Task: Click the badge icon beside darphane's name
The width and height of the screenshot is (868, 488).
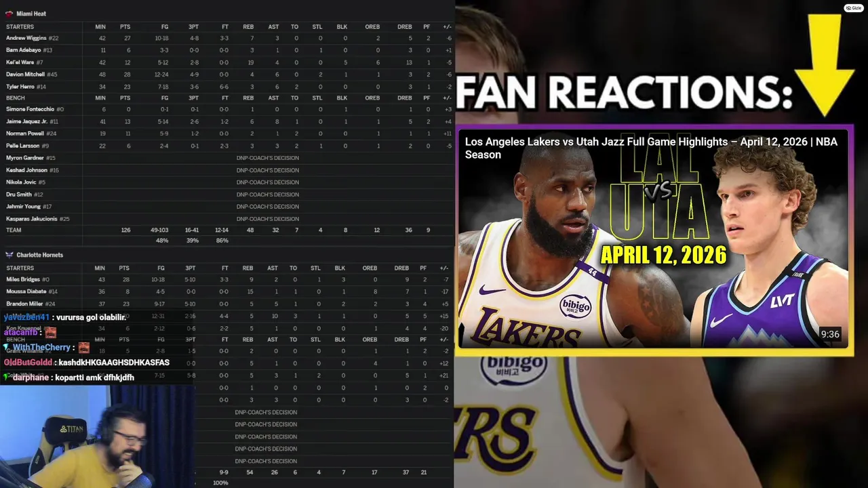Action: 7,378
